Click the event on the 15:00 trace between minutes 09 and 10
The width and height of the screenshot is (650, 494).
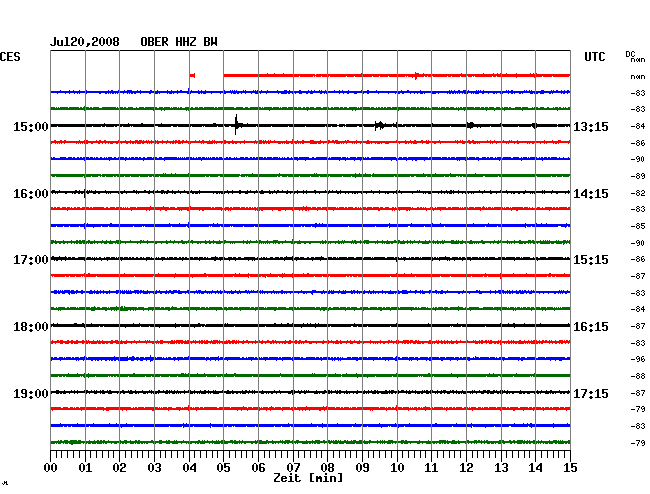[380, 125]
